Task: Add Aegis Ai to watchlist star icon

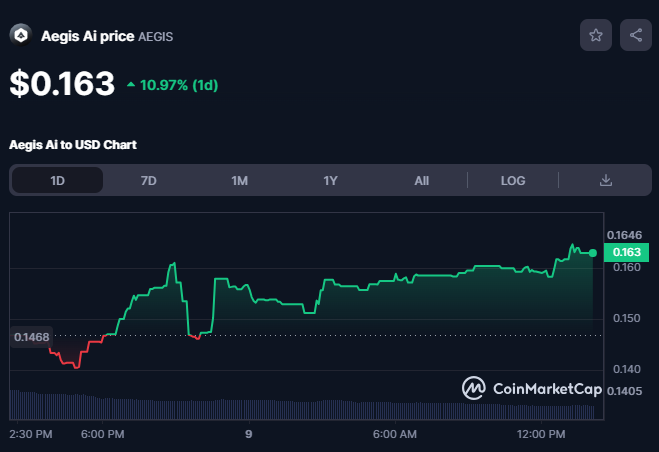Action: (596, 35)
